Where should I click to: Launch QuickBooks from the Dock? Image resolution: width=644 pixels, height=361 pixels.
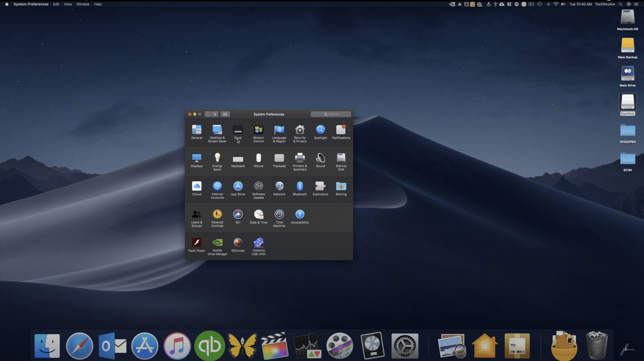(210, 345)
